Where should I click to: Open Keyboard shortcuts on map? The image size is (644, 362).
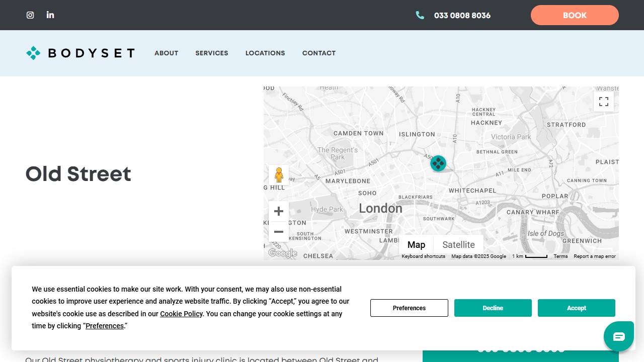pos(424,256)
